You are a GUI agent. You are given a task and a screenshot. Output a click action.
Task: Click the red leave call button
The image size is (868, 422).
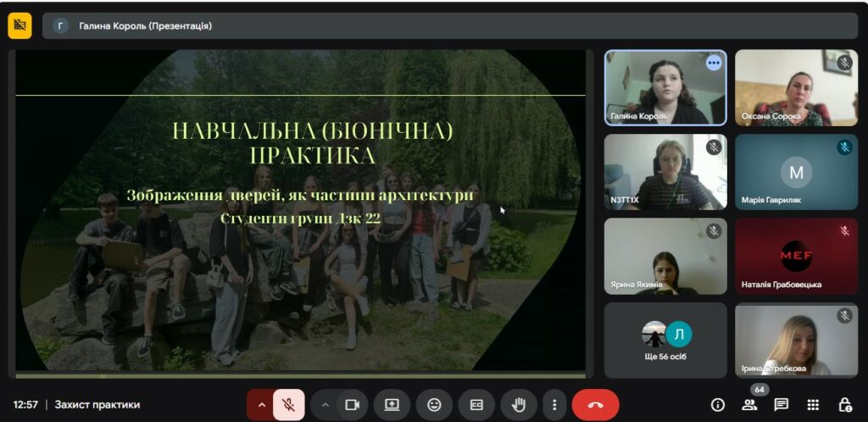[595, 405]
